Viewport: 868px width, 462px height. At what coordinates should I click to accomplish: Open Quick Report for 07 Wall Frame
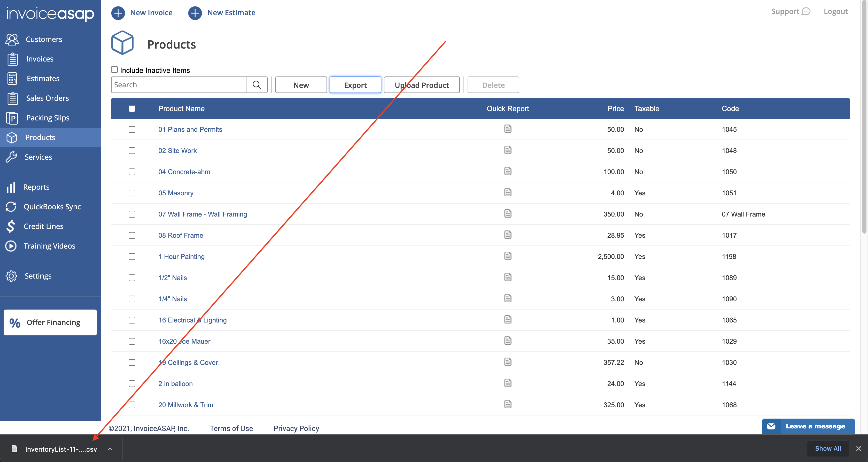click(508, 214)
